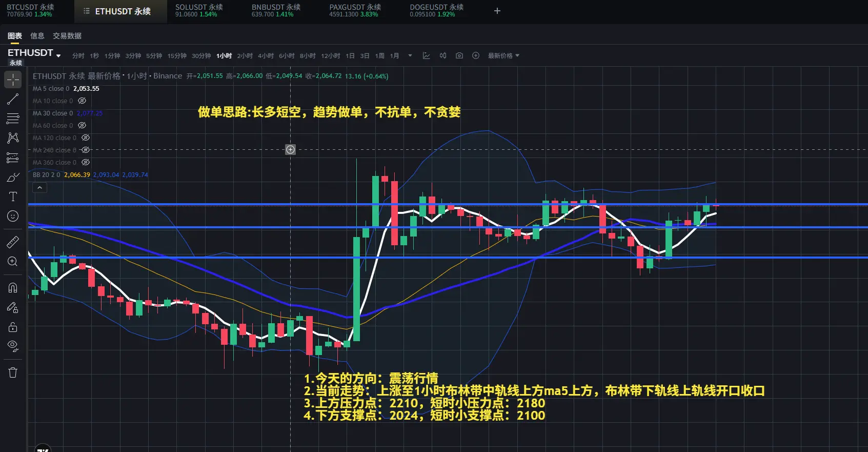Image resolution: width=868 pixels, height=452 pixels.
Task: Click the MA 5 close indicator label
Action: pos(51,89)
